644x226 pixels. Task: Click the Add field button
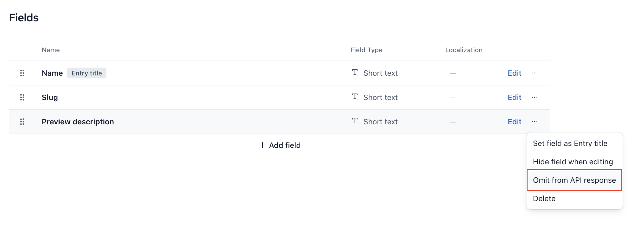(280, 145)
